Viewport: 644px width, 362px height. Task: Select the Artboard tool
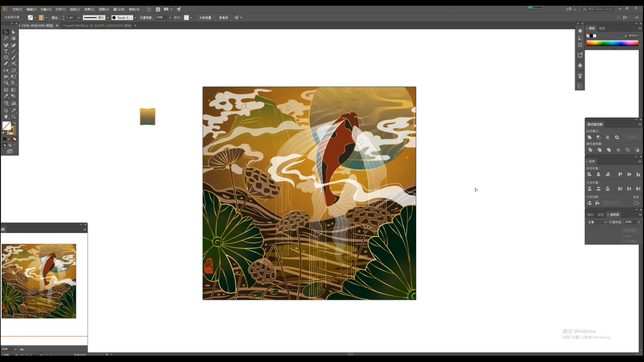tap(6, 110)
